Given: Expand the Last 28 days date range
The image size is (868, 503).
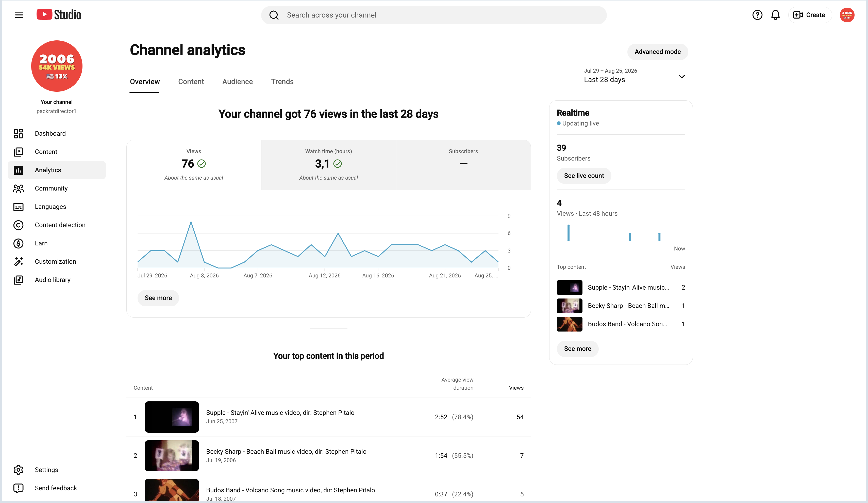Looking at the screenshot, I should coord(635,76).
